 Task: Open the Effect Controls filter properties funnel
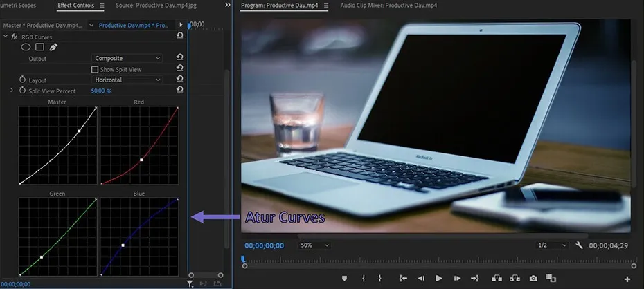(x=189, y=283)
